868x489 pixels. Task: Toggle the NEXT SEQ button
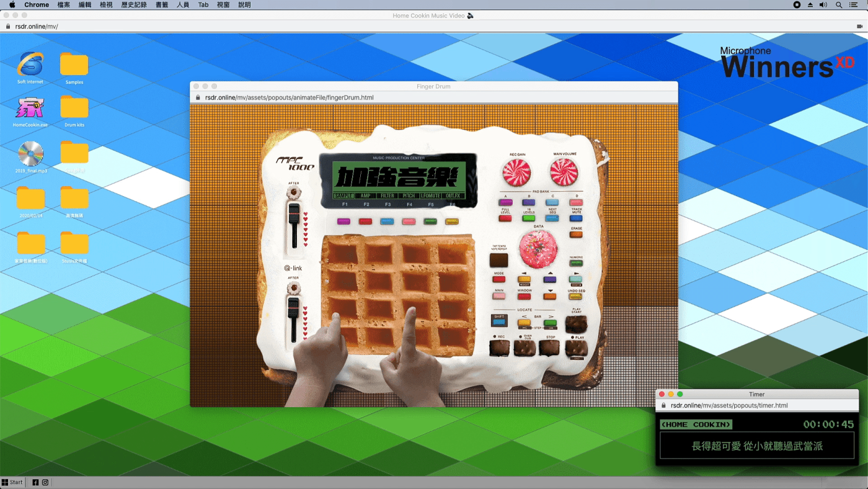[552, 218]
